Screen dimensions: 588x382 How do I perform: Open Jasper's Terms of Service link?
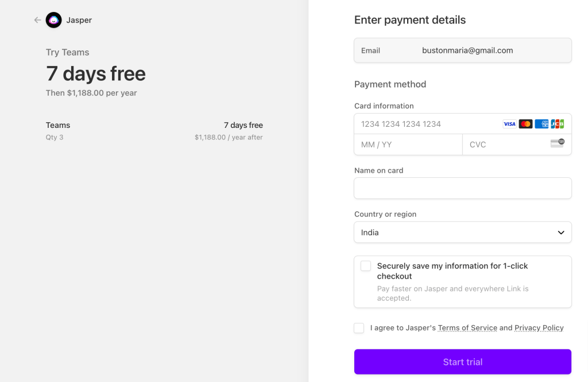click(x=467, y=328)
